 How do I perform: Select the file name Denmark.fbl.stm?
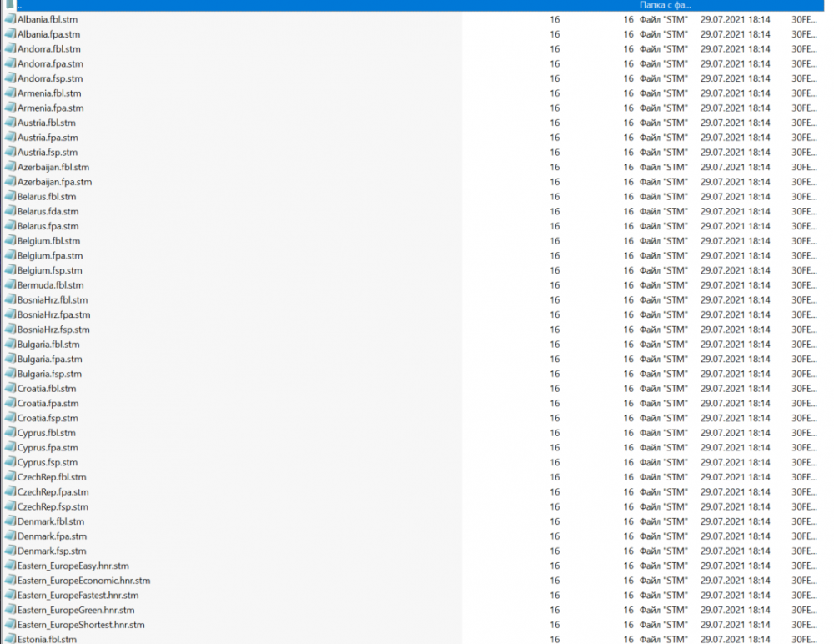click(x=51, y=521)
